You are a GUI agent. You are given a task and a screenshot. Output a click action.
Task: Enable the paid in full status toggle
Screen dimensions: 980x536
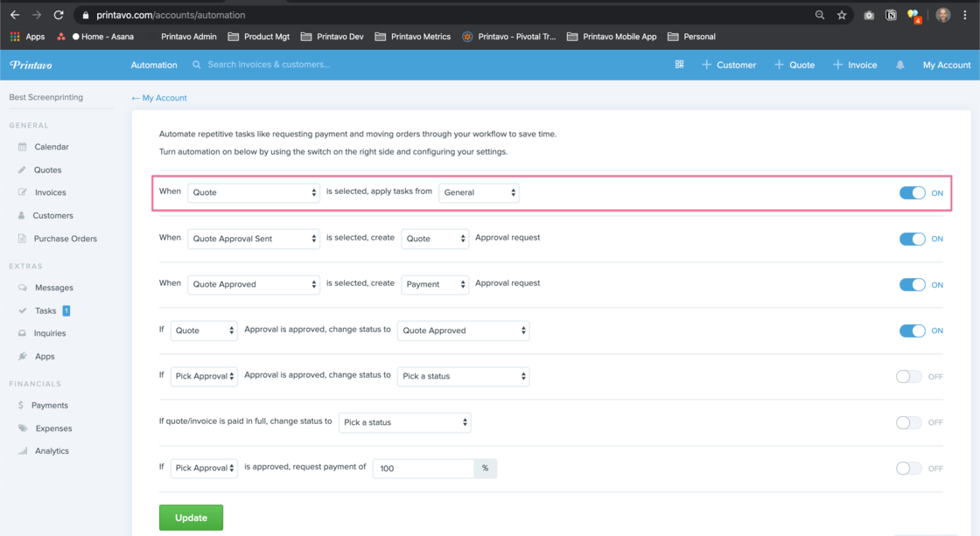click(x=909, y=422)
